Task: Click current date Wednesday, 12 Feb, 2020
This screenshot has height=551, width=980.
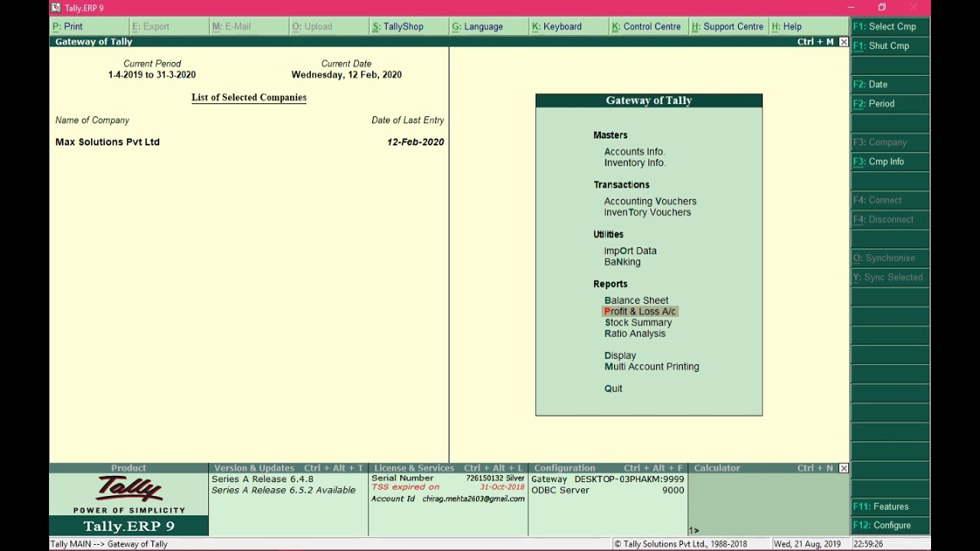Action: coord(346,75)
